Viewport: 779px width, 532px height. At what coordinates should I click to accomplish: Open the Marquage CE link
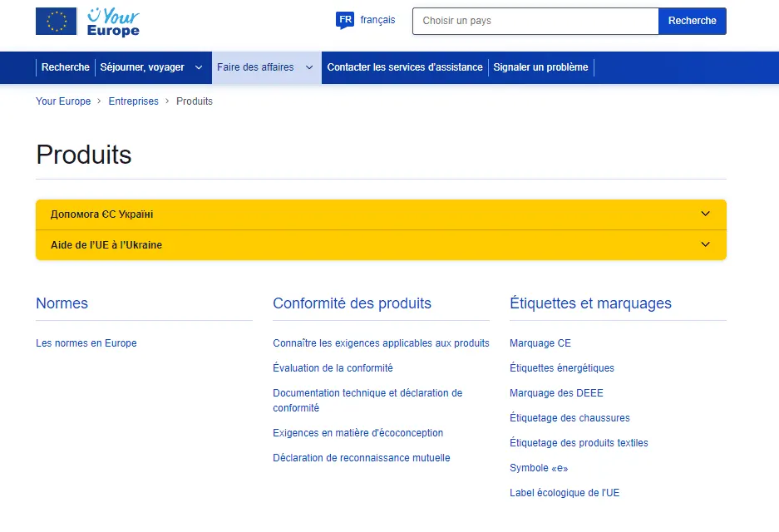click(540, 343)
